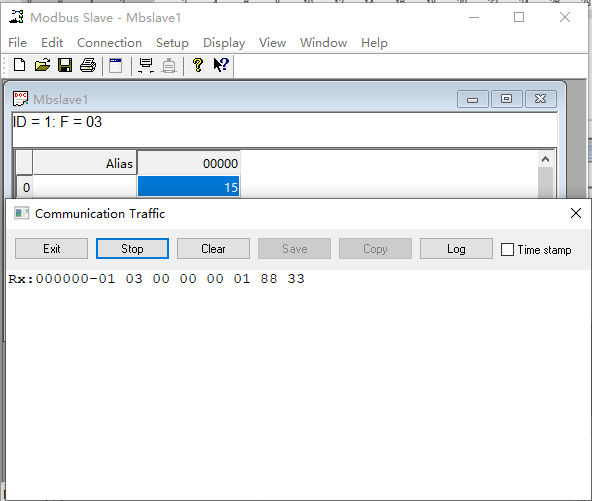This screenshot has width=592, height=501.
Task: Click the Connect toolbar icon
Action: (x=146, y=65)
